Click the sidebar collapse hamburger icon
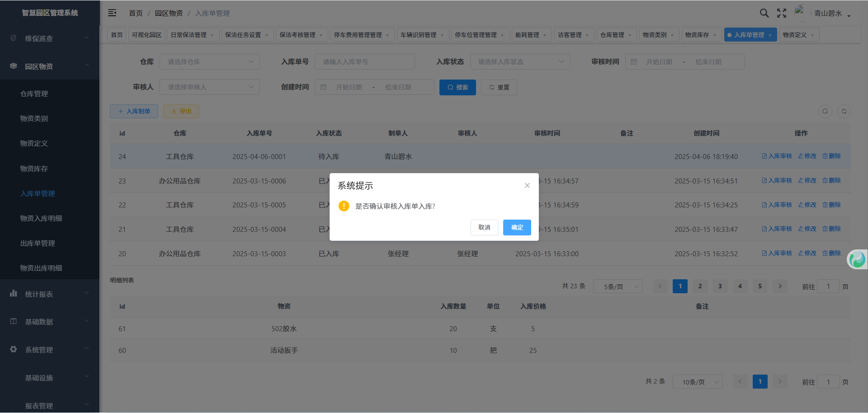Image resolution: width=868 pixels, height=413 pixels. (x=112, y=13)
